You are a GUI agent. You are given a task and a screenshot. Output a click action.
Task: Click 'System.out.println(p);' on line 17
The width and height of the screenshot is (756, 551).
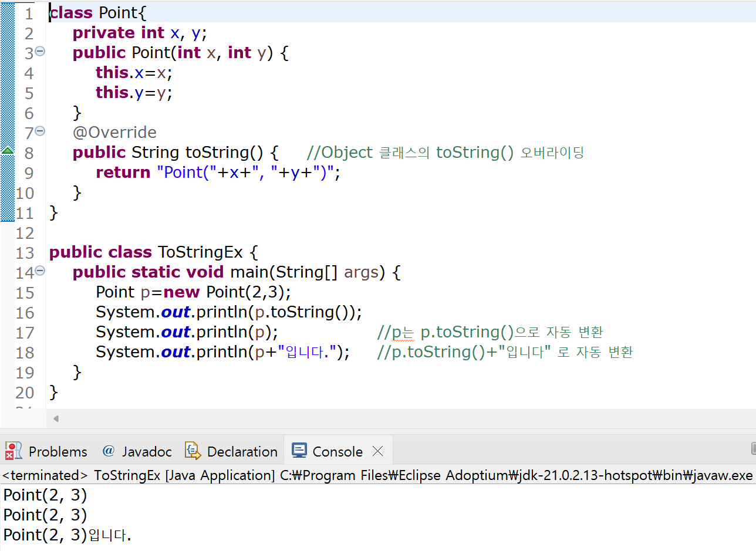coord(187,332)
